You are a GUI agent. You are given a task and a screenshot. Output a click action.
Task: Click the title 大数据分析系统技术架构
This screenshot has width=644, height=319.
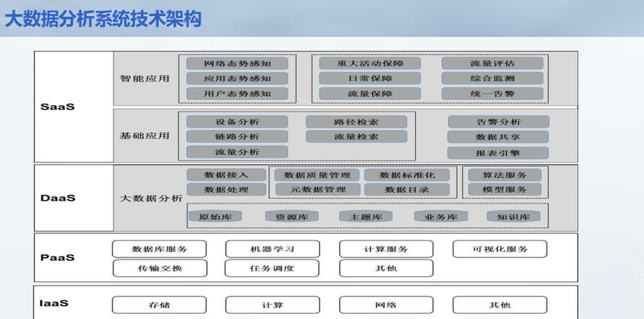click(x=103, y=20)
